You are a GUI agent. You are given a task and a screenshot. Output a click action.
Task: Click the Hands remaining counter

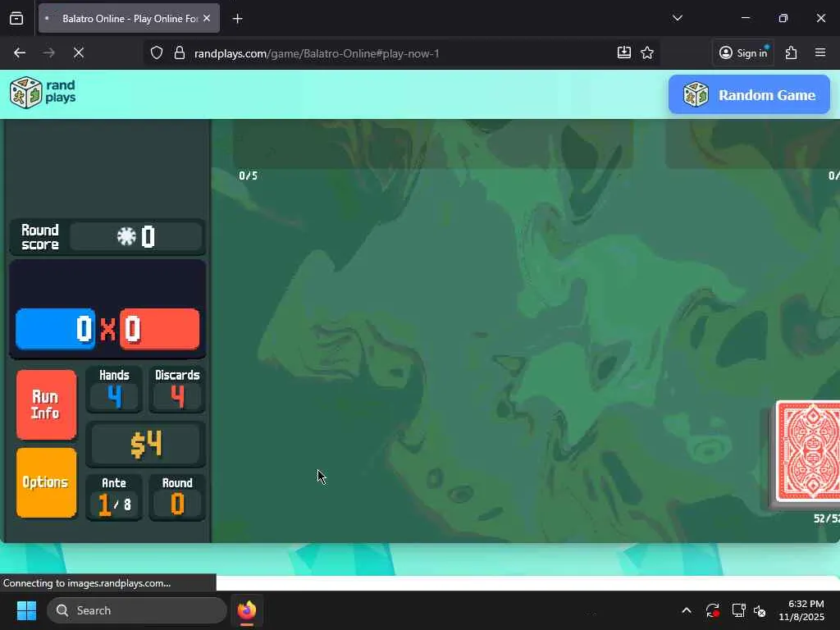[114, 390]
